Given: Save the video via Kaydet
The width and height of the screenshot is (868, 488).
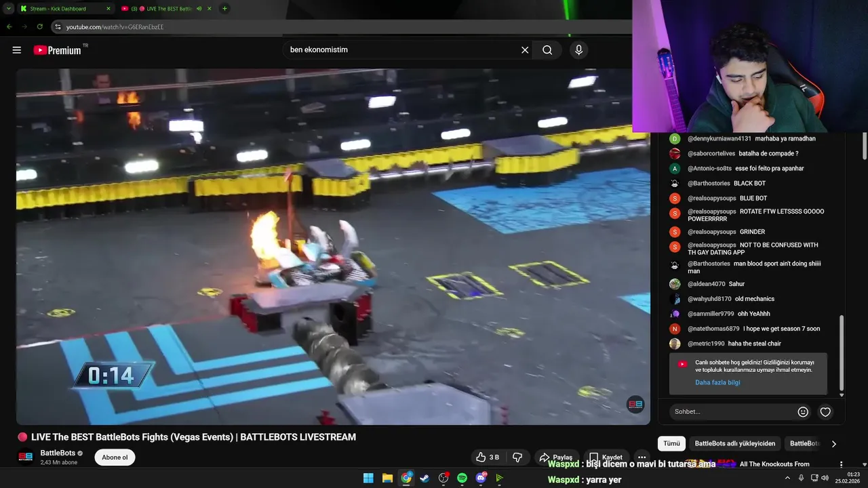Looking at the screenshot, I should pos(606,457).
